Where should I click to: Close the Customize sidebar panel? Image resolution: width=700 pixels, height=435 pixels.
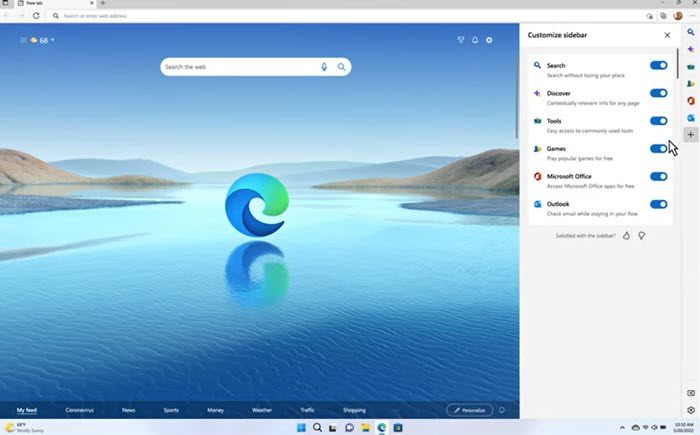[x=667, y=35]
